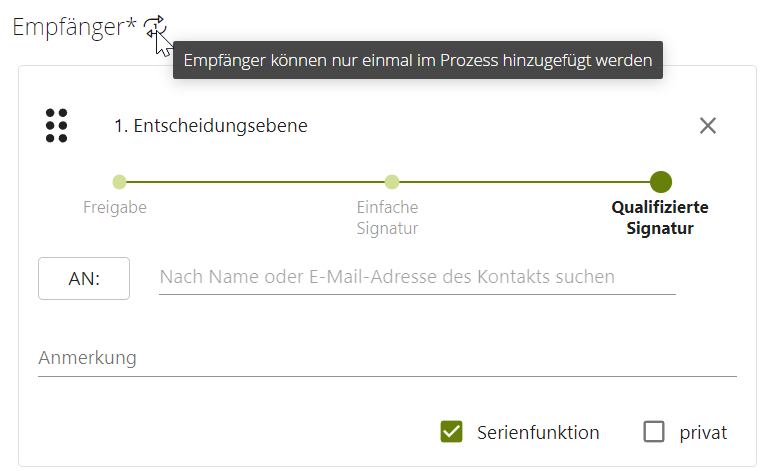Screen dimensions: 781x471
Task: Focus the contact name or email search field
Action: click(417, 277)
